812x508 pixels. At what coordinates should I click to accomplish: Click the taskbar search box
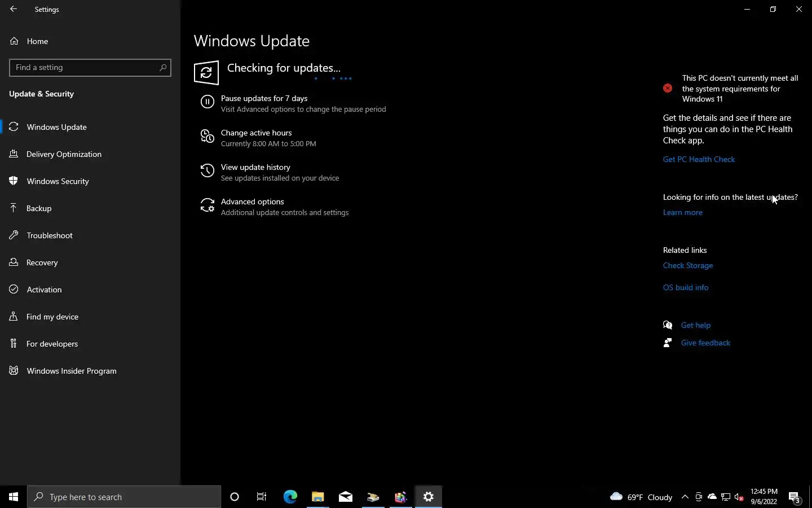(124, 497)
